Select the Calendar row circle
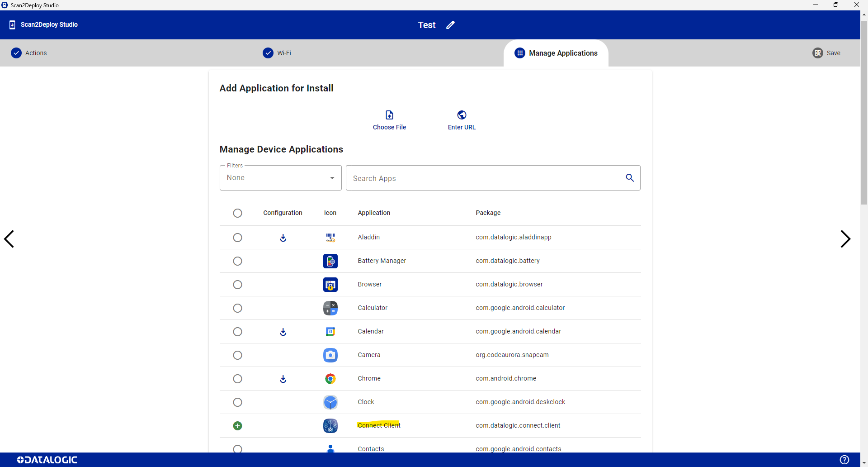Screen dimensions: 868x467 click(x=237, y=332)
